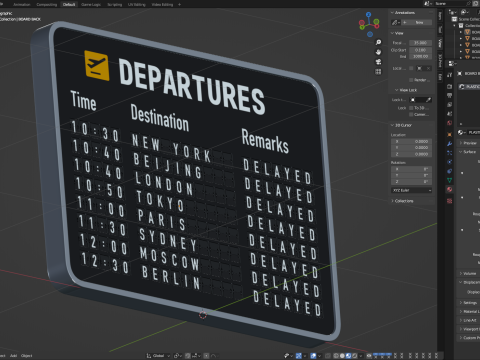Click the New annotation button

point(417,22)
